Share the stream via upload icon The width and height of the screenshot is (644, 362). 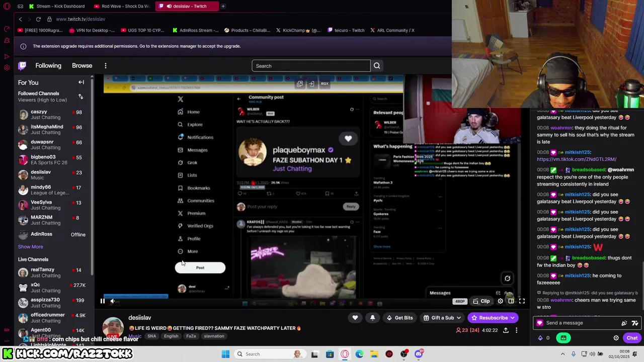pyautogui.click(x=506, y=330)
